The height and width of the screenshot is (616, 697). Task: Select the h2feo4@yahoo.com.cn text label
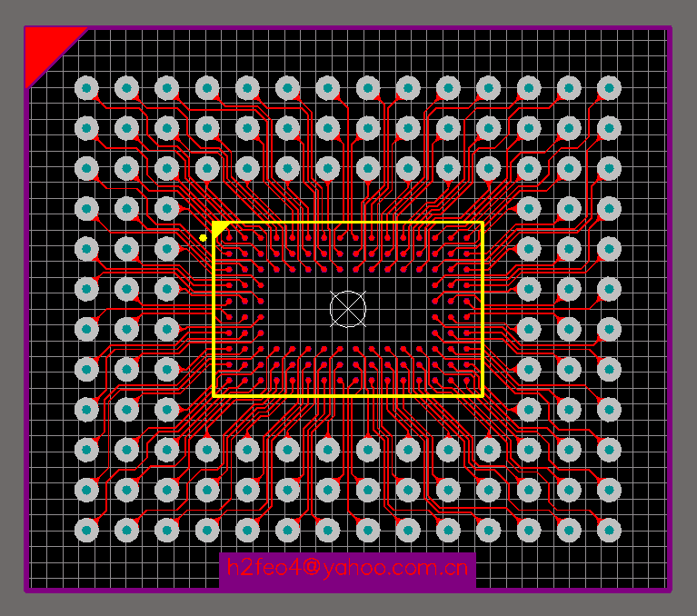click(x=348, y=568)
